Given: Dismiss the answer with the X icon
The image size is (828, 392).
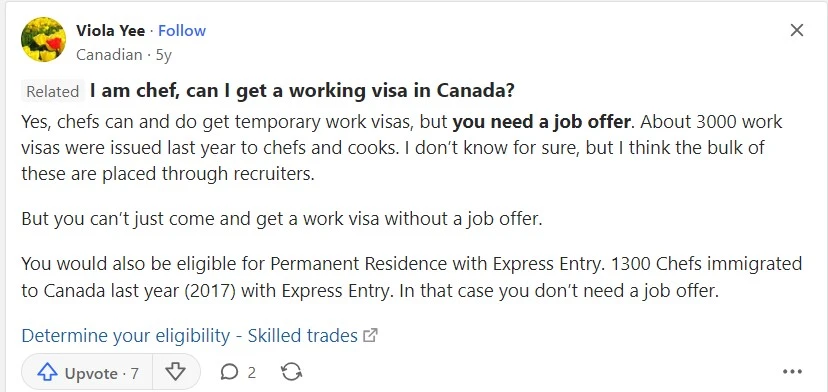Looking at the screenshot, I should [796, 30].
